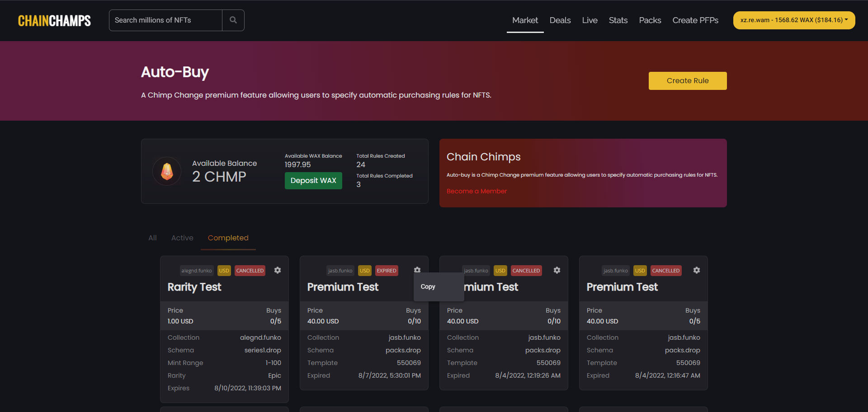The image size is (868, 412).
Task: Switch to the Active rules tab
Action: click(x=182, y=238)
